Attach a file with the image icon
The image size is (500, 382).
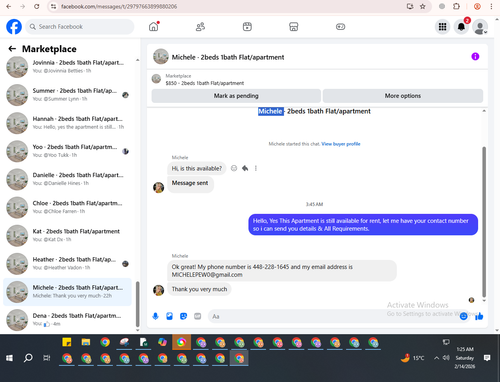pyautogui.click(x=169, y=316)
